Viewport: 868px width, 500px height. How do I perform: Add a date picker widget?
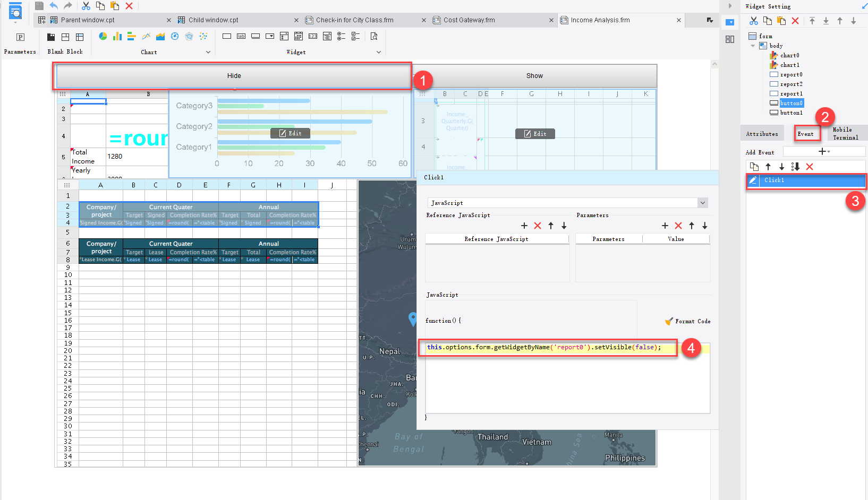299,36
